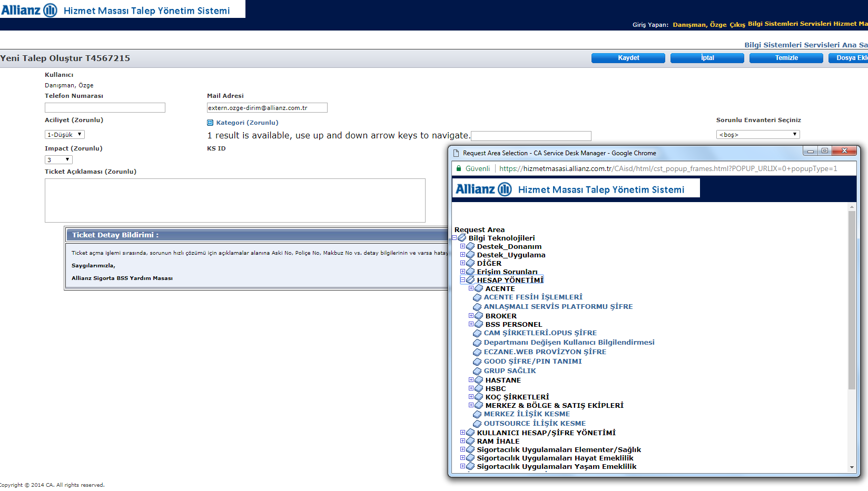Select the Erişim Sorunları tree label

click(x=507, y=272)
